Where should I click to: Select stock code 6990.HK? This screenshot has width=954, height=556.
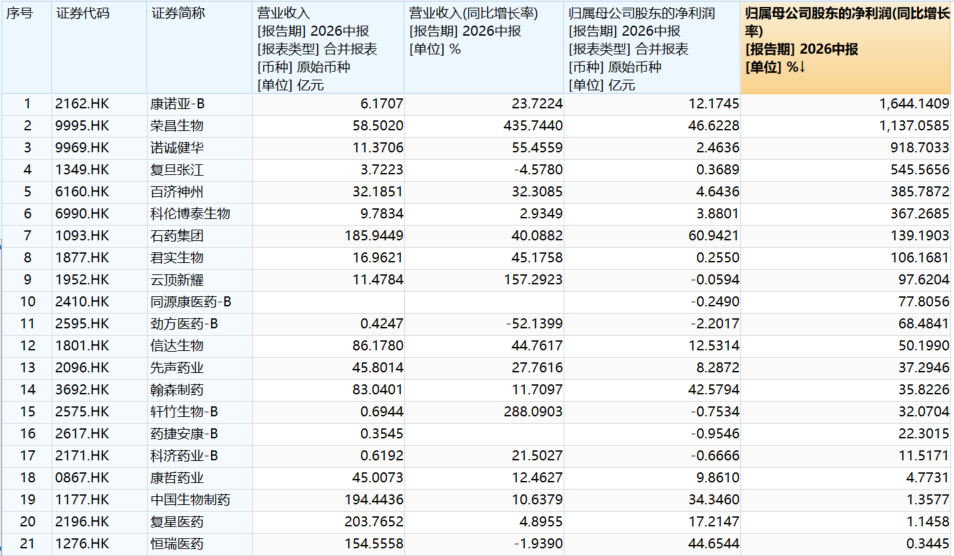click(82, 214)
